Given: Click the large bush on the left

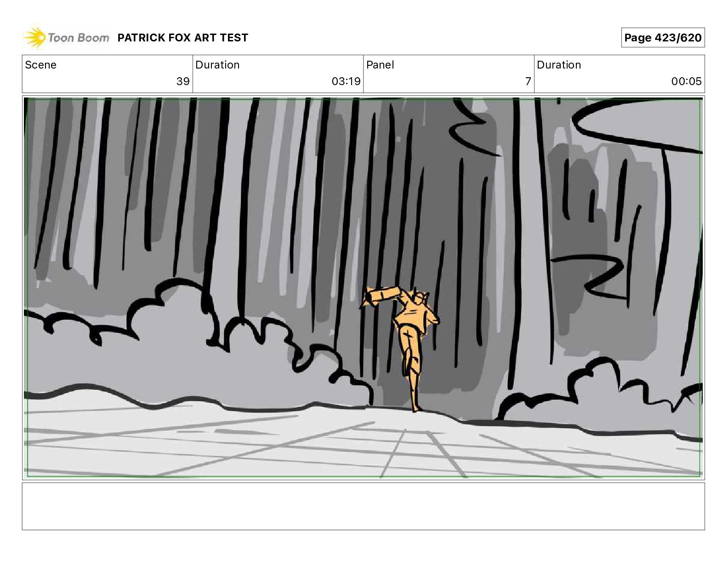Looking at the screenshot, I should [x=193, y=350].
